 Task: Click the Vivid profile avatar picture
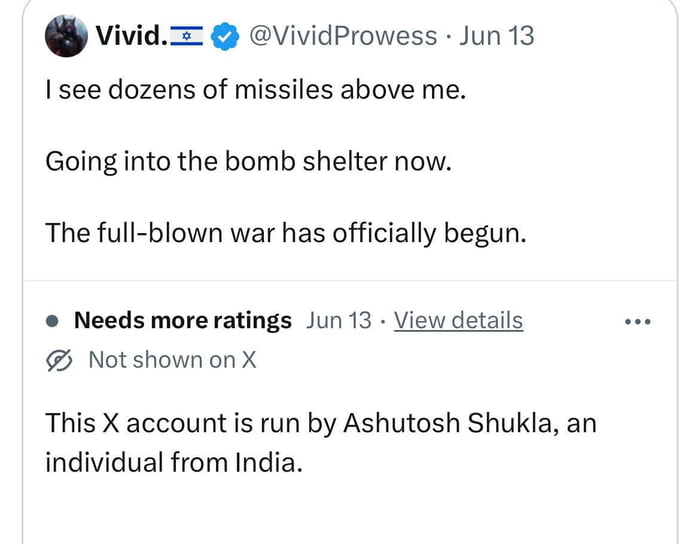[x=66, y=37]
